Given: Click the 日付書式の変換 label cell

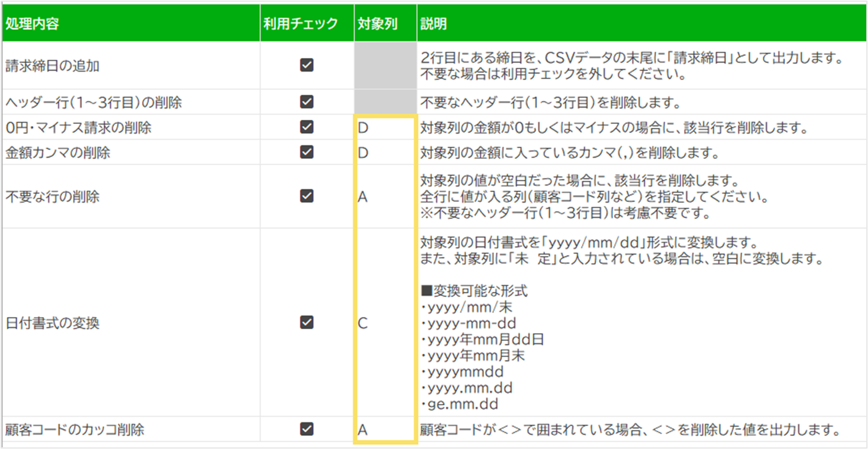Looking at the screenshot, I should tap(131, 322).
